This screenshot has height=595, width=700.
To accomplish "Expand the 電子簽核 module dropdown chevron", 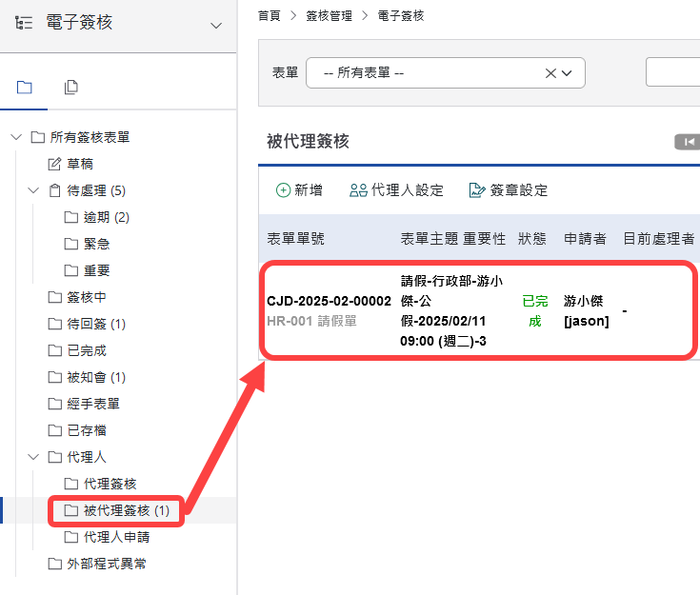I will click(216, 26).
